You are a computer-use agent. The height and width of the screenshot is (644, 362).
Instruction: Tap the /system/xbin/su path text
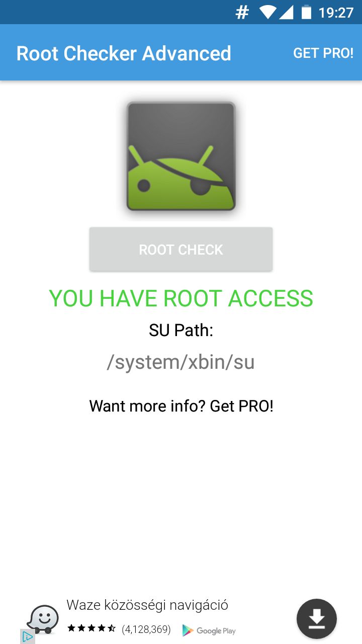(181, 362)
